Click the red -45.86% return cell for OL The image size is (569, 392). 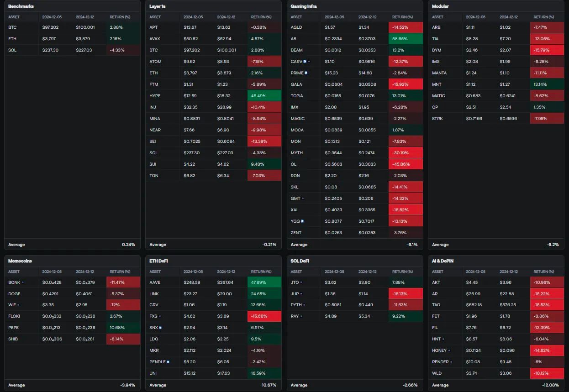tap(406, 164)
